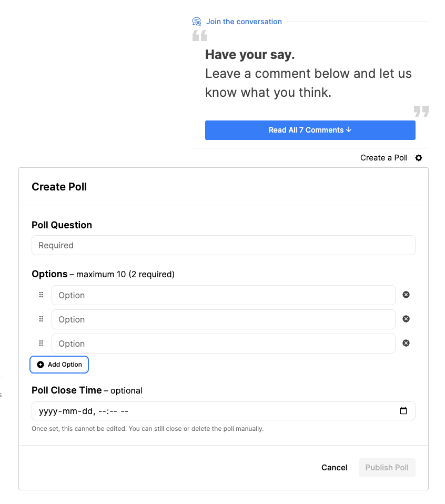Remove the second poll option
Viewport: 445px width, 504px height.
406,319
